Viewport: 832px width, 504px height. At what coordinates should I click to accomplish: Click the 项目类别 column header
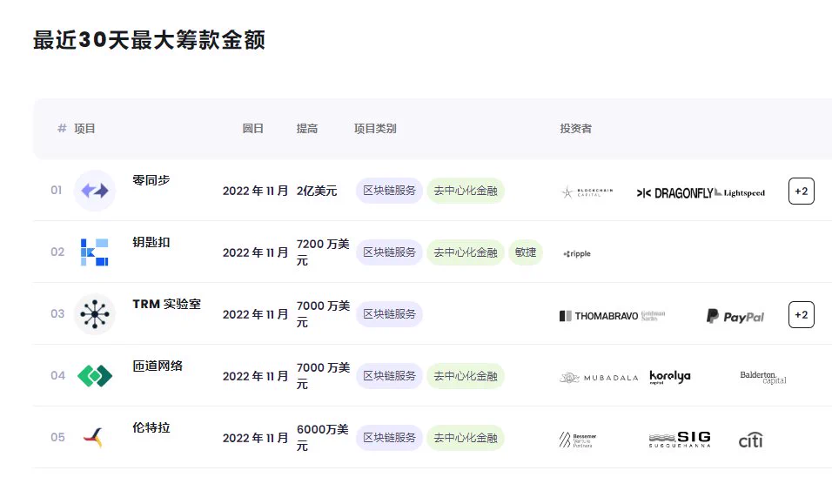375,128
